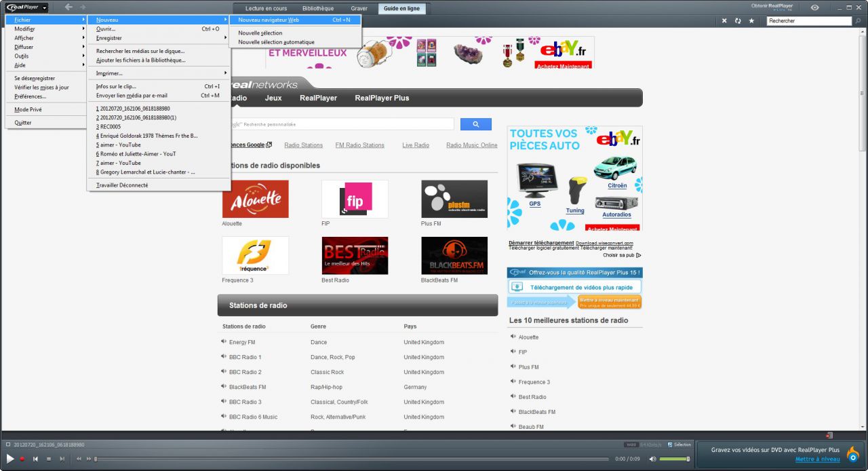Screen dimensions: 868x471
Task: Click the stop playback square icon
Action: [x=48, y=459]
